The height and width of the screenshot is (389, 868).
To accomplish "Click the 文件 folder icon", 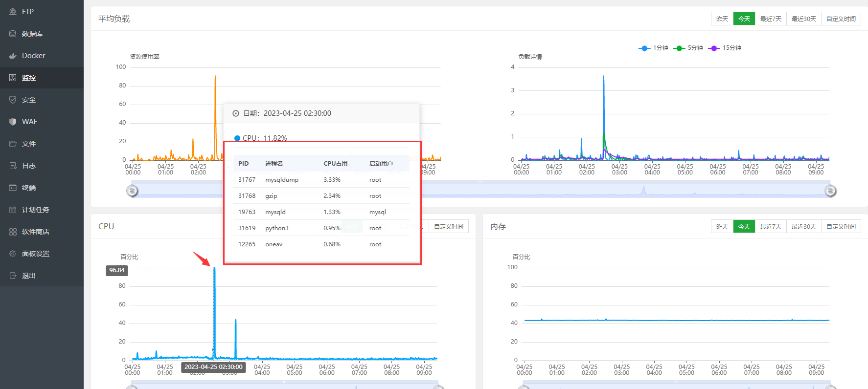I will [13, 144].
